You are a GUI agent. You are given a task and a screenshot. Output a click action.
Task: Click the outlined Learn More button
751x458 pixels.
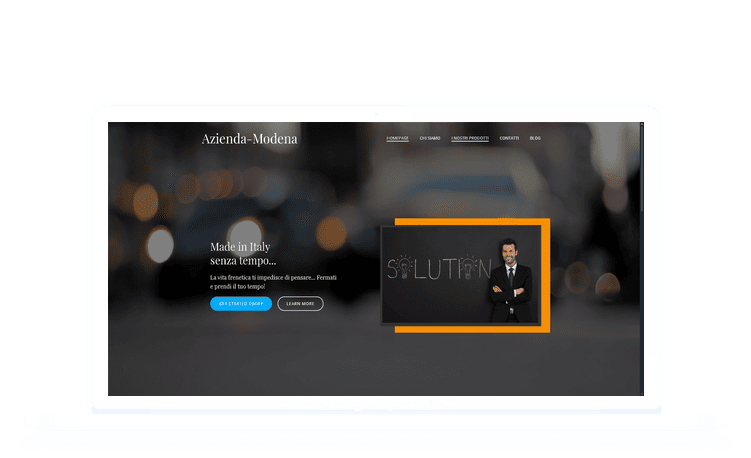(300, 304)
